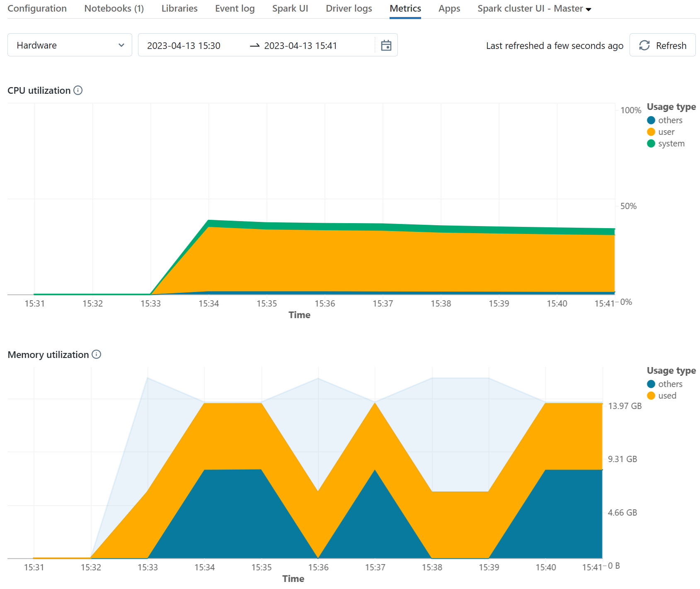
Task: Click the Refresh button
Action: (662, 45)
